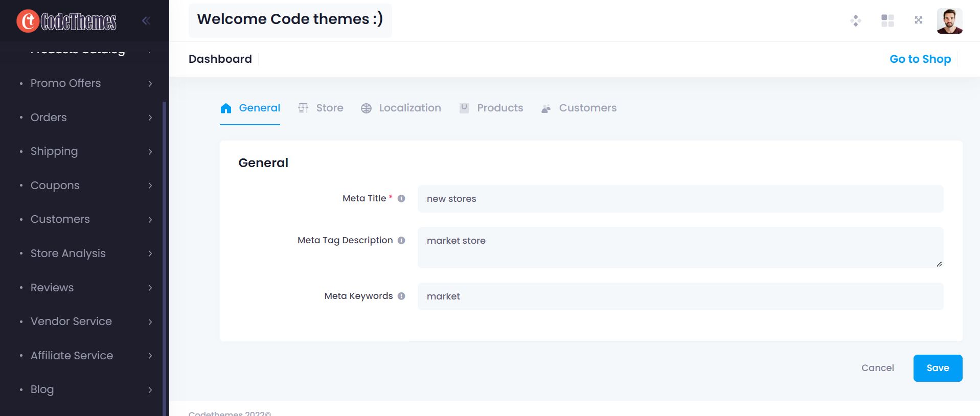Click the Meta Tag Description info icon
The image size is (980, 416).
401,240
